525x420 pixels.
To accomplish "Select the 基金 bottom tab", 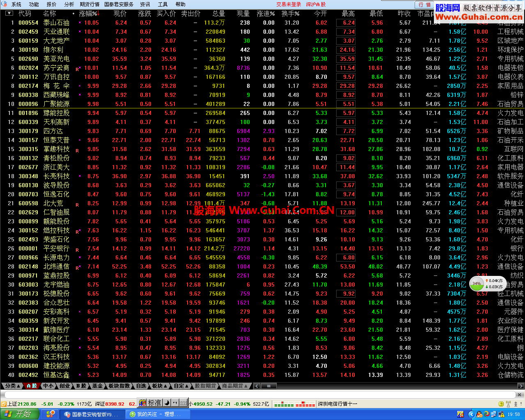I will click(x=97, y=386).
